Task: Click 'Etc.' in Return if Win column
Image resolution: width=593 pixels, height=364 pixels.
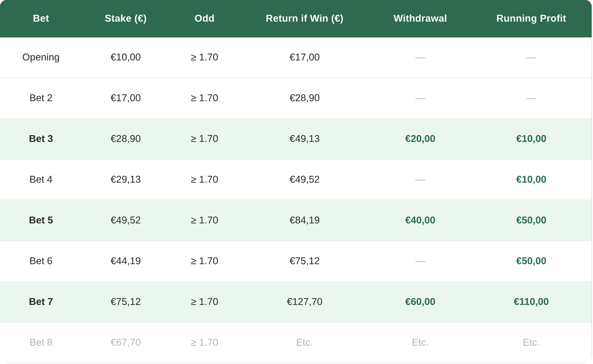Action: (305, 343)
